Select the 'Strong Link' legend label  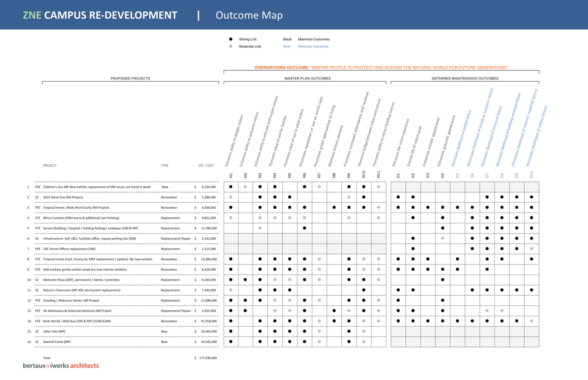(x=248, y=39)
